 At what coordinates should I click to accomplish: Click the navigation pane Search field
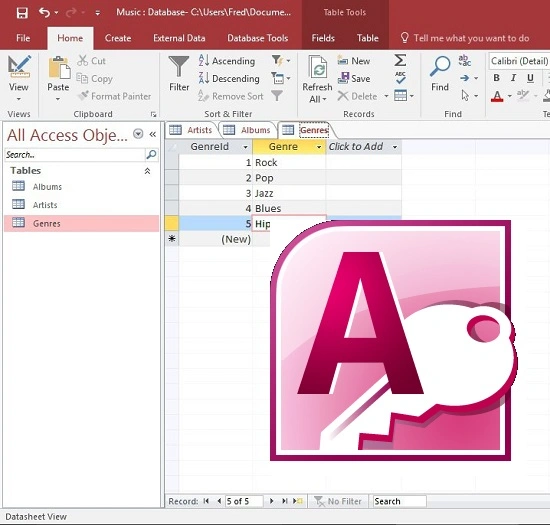74,155
